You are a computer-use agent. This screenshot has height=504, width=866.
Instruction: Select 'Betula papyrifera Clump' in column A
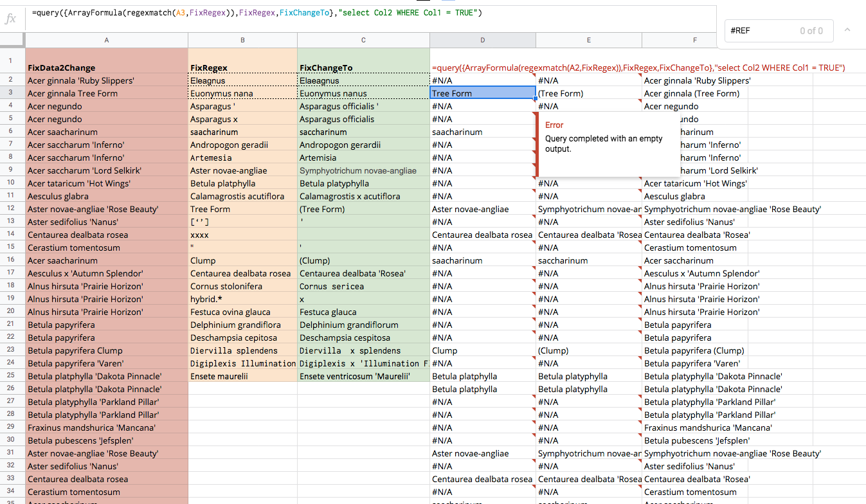107,350
